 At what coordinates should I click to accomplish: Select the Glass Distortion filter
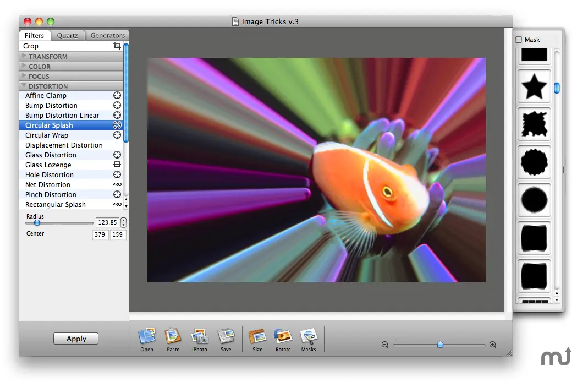51,155
